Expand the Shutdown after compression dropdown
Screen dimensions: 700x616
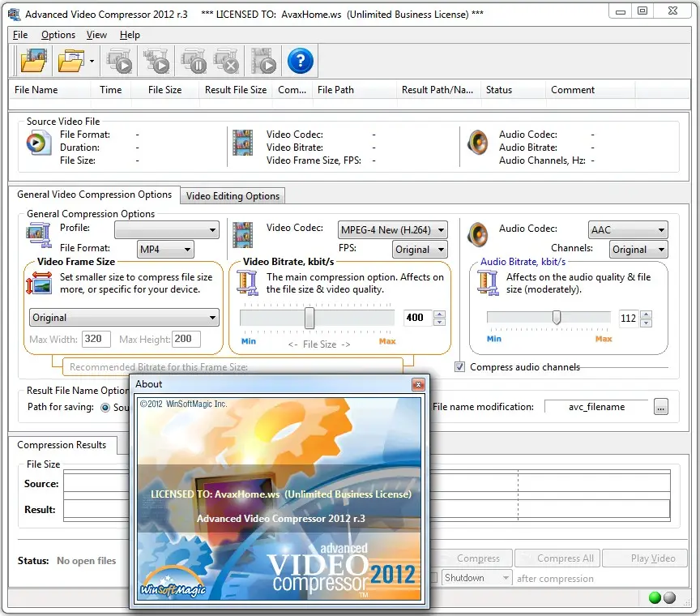pos(476,578)
